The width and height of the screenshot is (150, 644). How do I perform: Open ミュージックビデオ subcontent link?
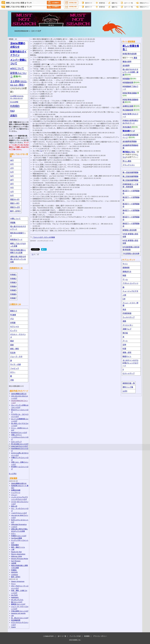[130, 291]
